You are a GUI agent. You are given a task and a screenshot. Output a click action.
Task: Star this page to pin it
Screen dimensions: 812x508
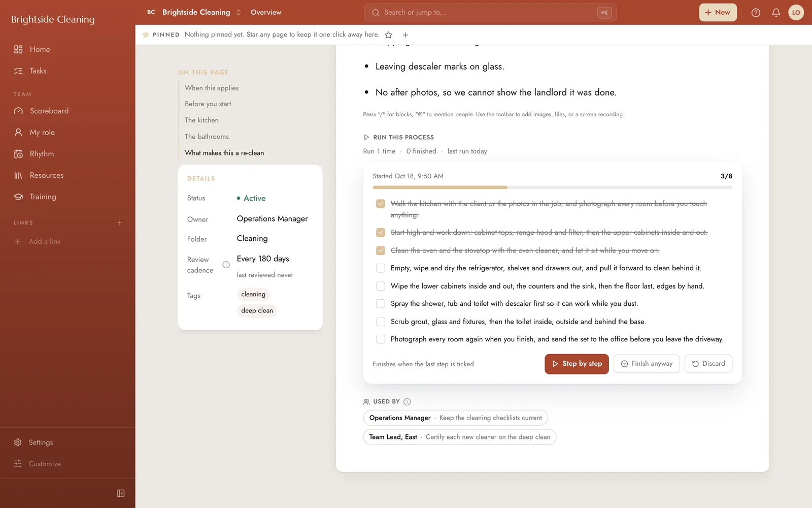(389, 35)
